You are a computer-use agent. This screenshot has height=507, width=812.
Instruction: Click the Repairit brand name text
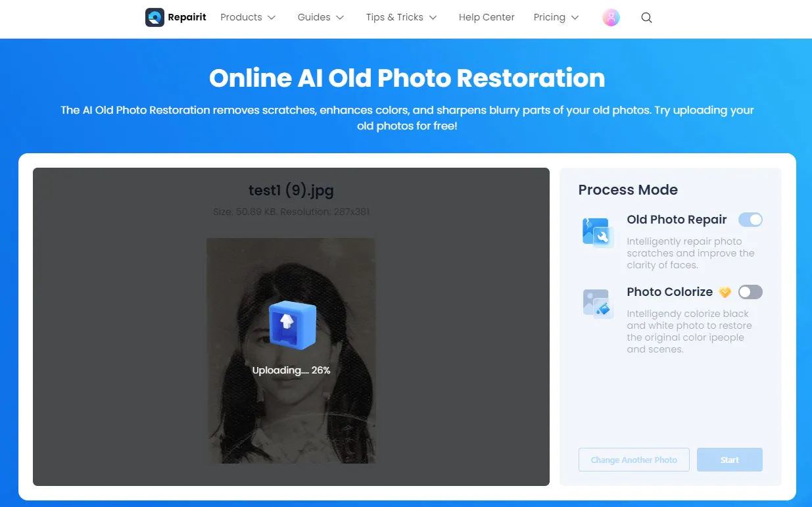187,18
